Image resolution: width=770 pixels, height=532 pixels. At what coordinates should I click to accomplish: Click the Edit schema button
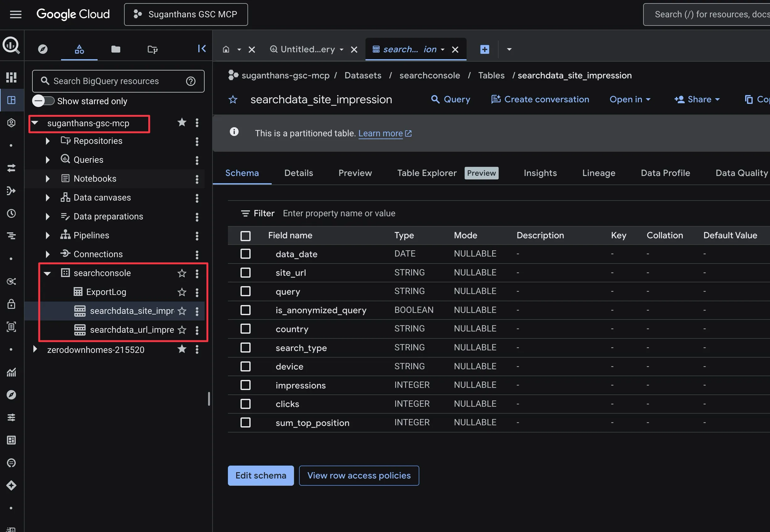261,475
